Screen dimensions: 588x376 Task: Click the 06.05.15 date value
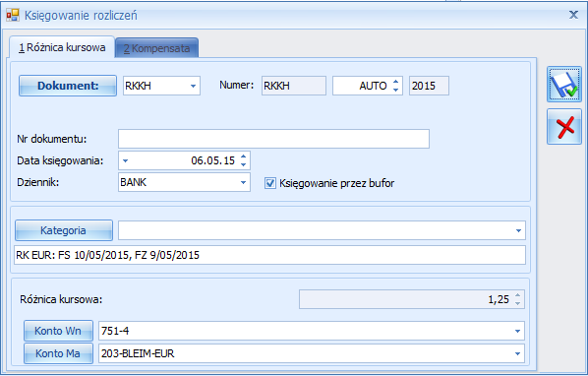[x=212, y=160]
